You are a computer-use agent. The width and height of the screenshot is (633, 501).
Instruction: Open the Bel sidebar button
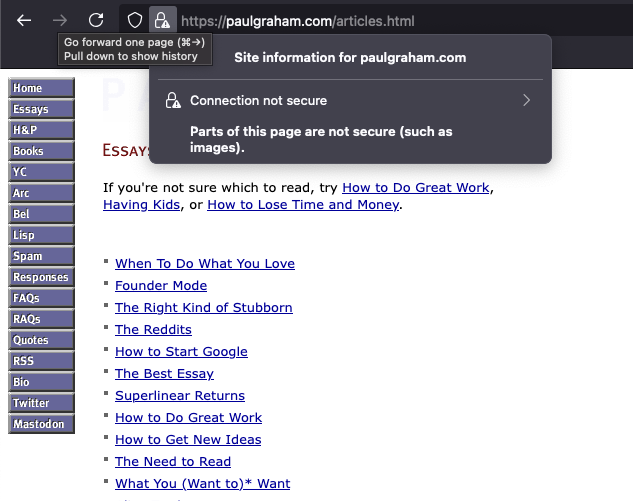tap(41, 214)
